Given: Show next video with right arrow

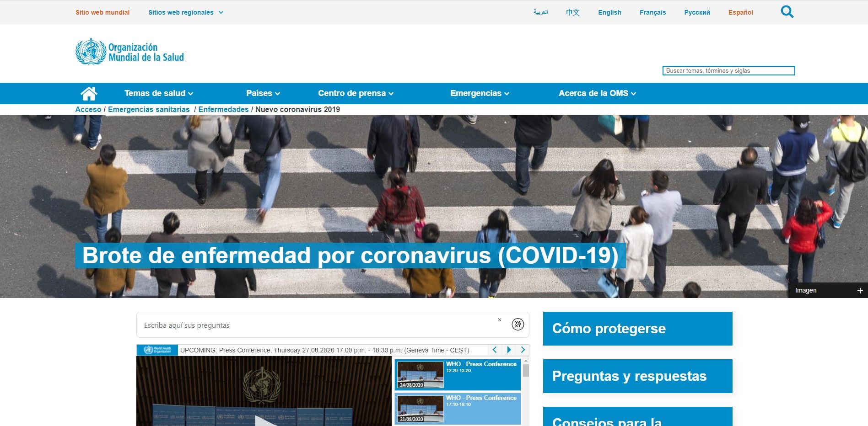Looking at the screenshot, I should click(x=523, y=350).
